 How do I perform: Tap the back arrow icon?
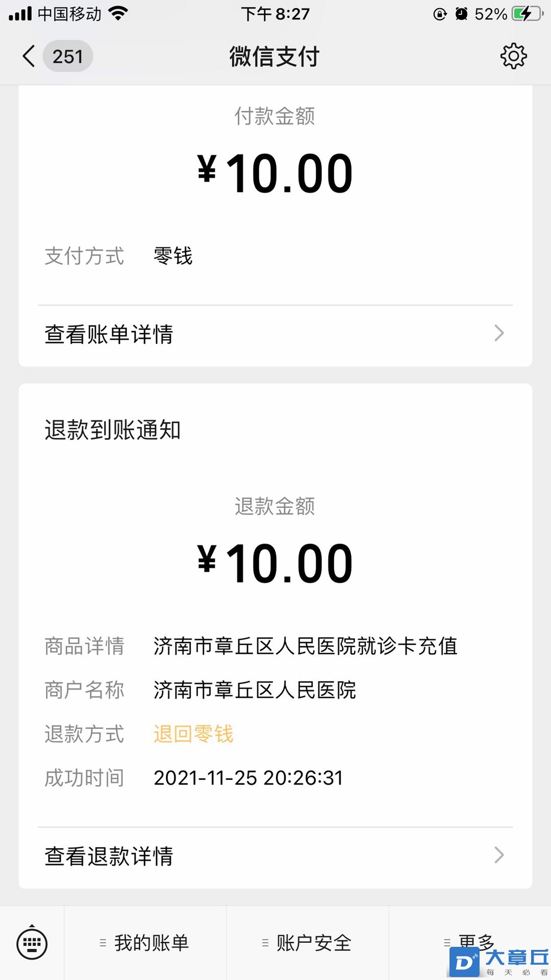tap(29, 56)
